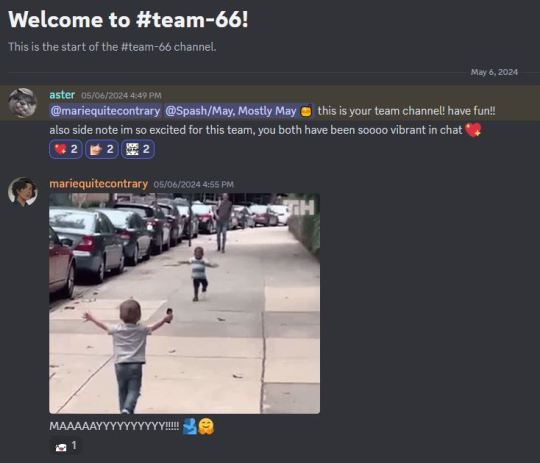Viewport: 540px width, 463px height.
Task: Click the hugging face emoji in message
Action: (x=206, y=426)
